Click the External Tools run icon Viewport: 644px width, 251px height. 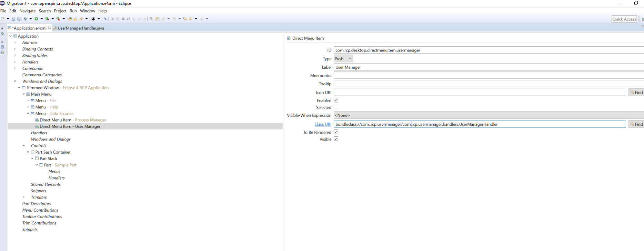pos(58,19)
